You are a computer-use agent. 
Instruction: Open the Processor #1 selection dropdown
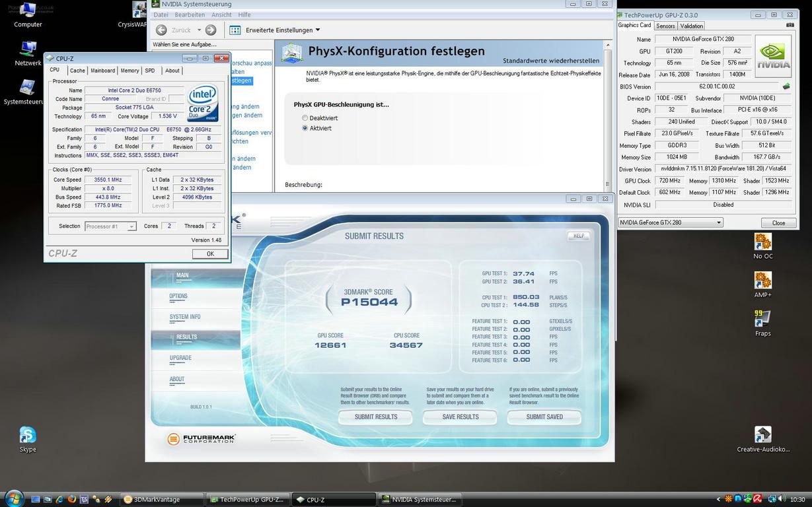(x=110, y=226)
